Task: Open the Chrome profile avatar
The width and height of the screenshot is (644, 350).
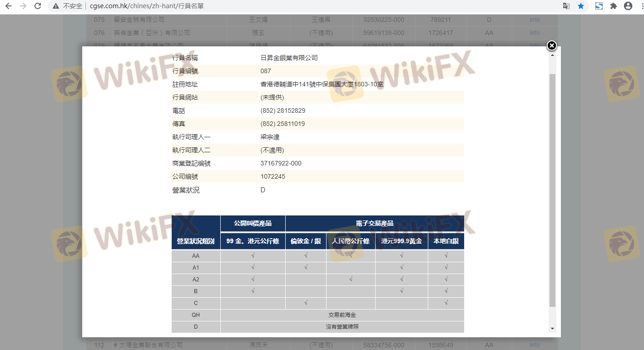Action: 628,6
